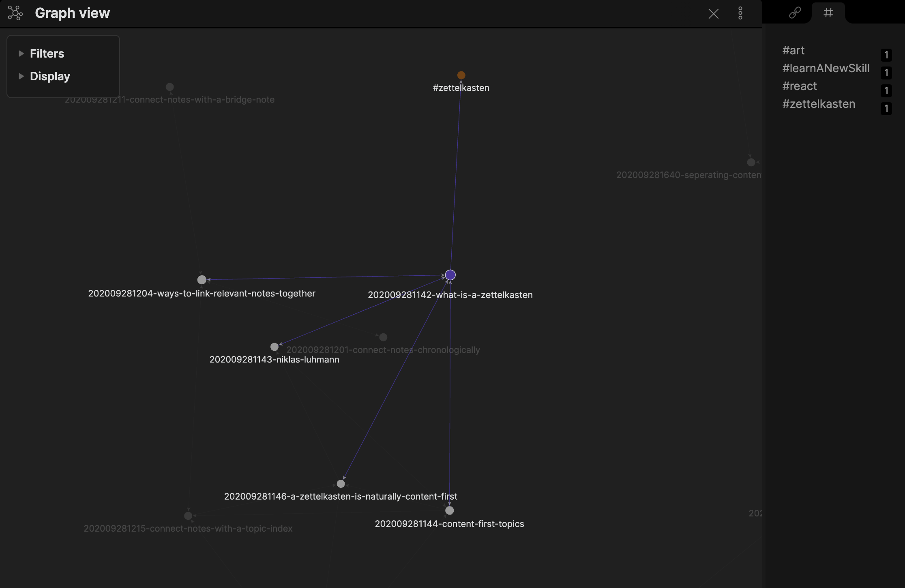Image resolution: width=905 pixels, height=588 pixels.
Task: Open the three-dot more options menu
Action: tap(740, 13)
